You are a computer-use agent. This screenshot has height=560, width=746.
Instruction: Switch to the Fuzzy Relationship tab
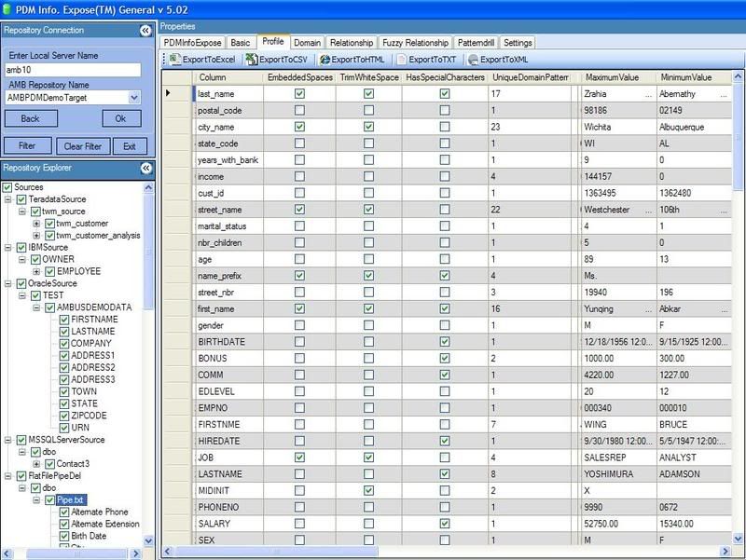tap(415, 43)
